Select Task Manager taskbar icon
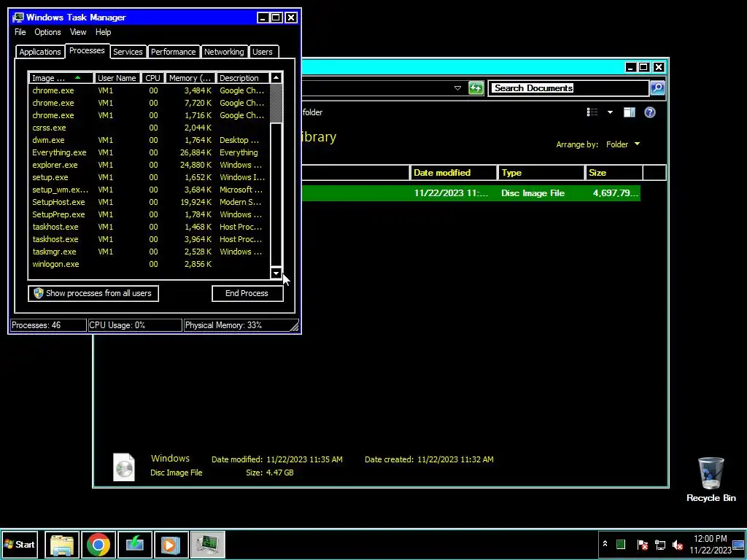 tap(208, 544)
